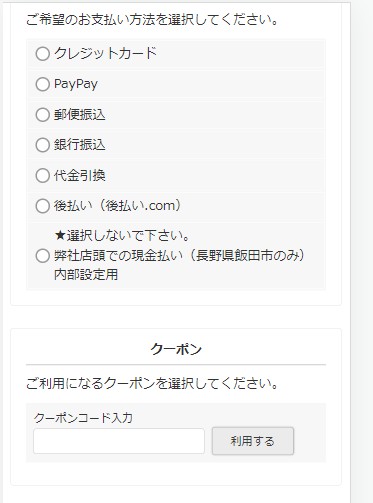Click the クレジットカード label text
The image size is (373, 503).
point(105,53)
